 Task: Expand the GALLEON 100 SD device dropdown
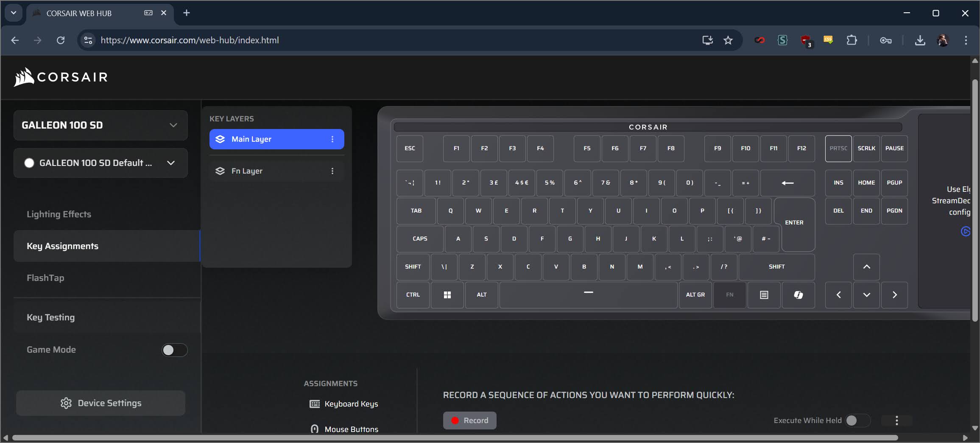point(101,125)
